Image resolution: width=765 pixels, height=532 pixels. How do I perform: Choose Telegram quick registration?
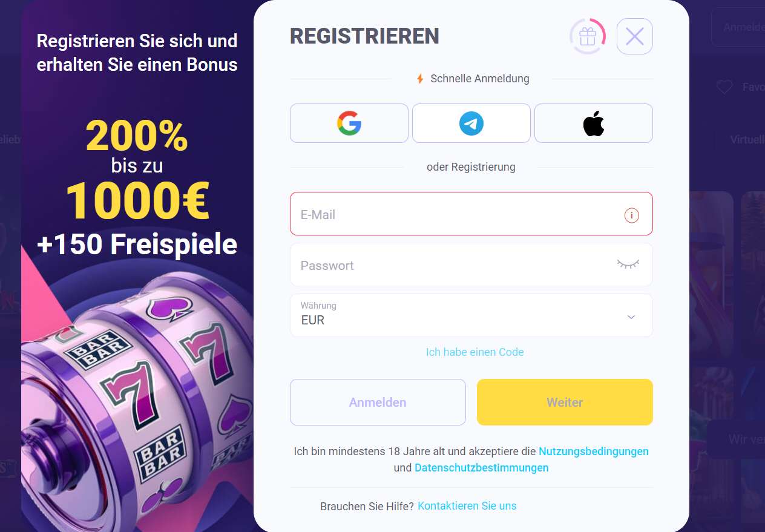pos(471,123)
